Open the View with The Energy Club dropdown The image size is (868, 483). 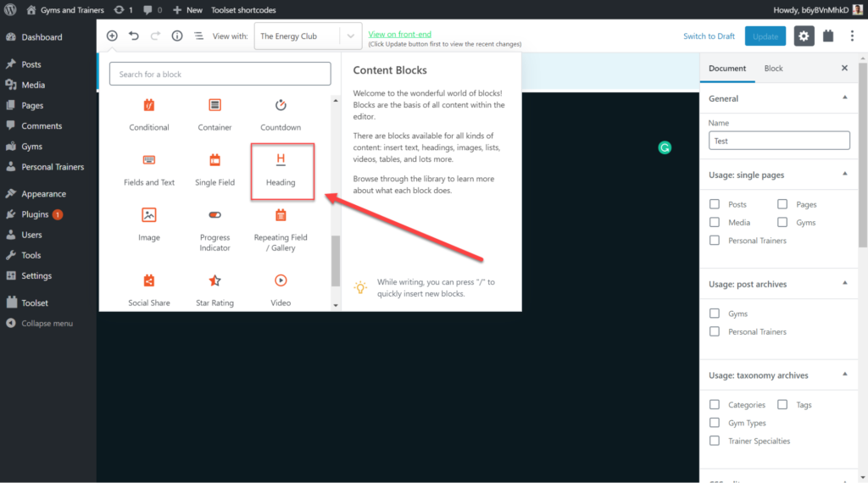point(308,36)
